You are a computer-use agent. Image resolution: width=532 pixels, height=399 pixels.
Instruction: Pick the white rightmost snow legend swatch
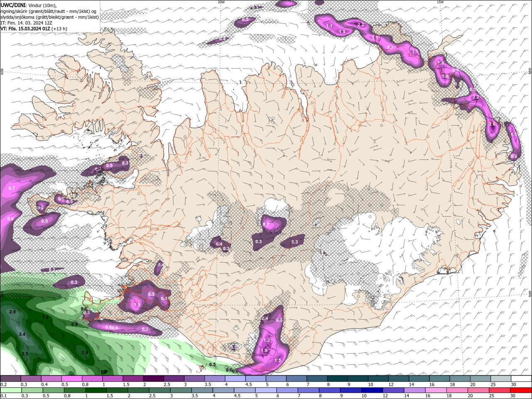click(x=521, y=379)
